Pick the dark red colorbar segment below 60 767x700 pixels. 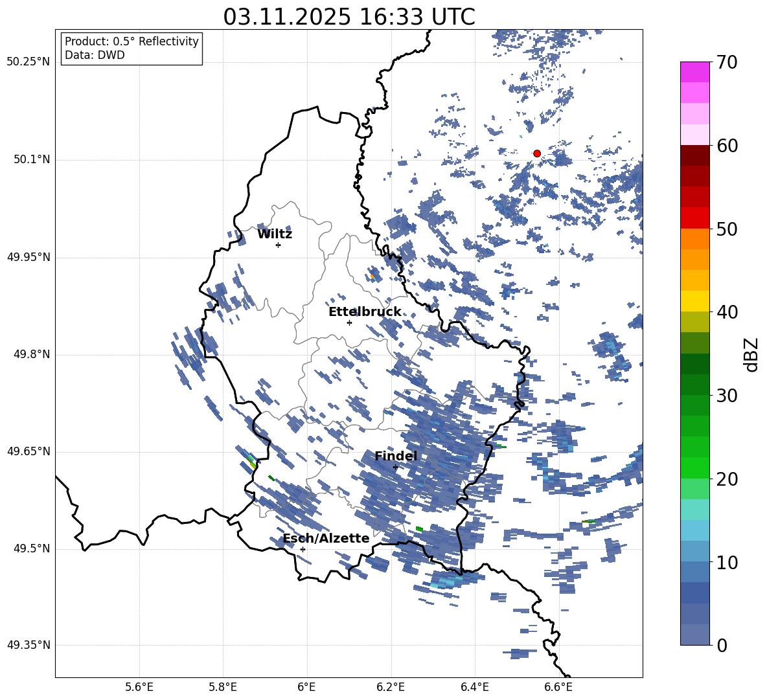tap(694, 155)
